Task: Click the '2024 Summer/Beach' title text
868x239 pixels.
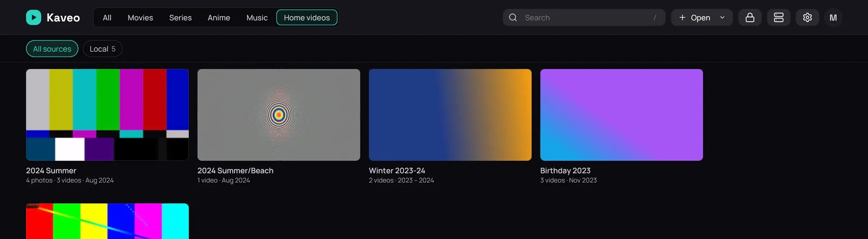Action: pyautogui.click(x=235, y=170)
